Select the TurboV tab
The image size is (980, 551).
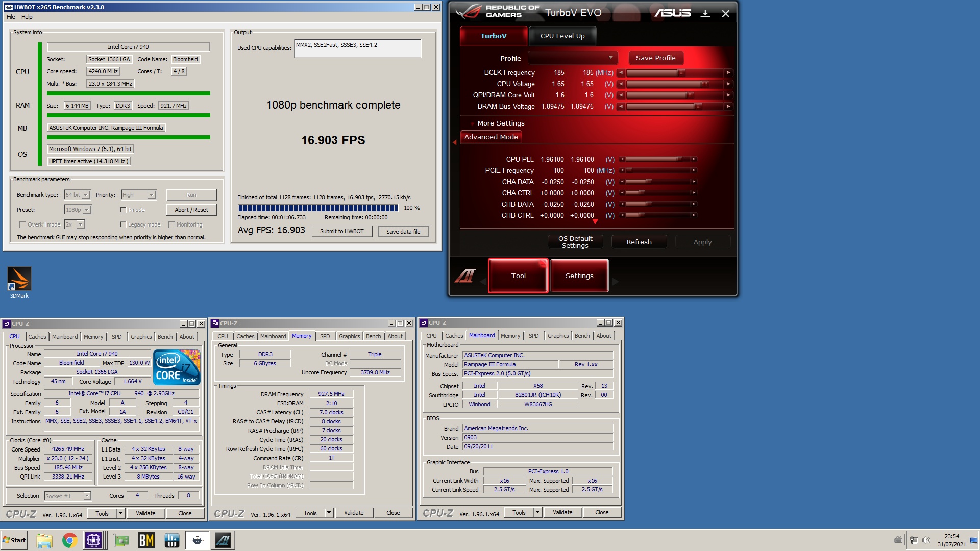point(494,36)
